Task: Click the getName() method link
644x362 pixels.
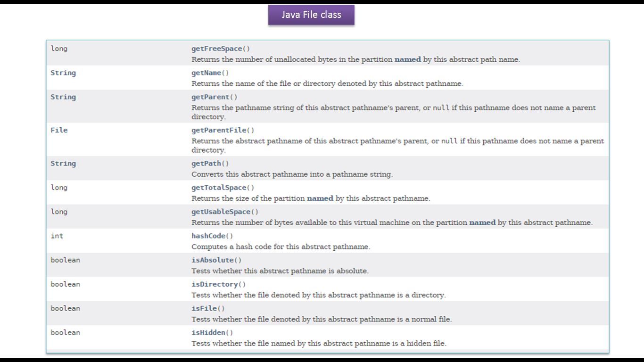Action: (207, 73)
